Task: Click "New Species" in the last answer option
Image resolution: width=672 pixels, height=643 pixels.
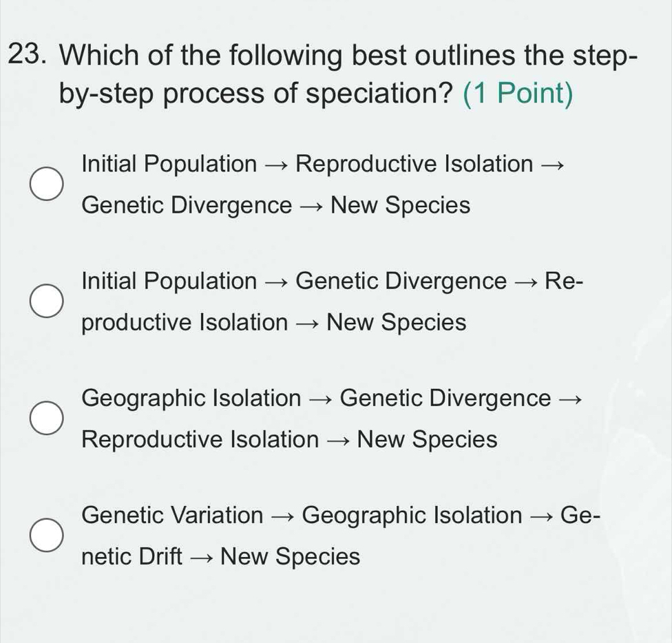Action: click(x=291, y=556)
